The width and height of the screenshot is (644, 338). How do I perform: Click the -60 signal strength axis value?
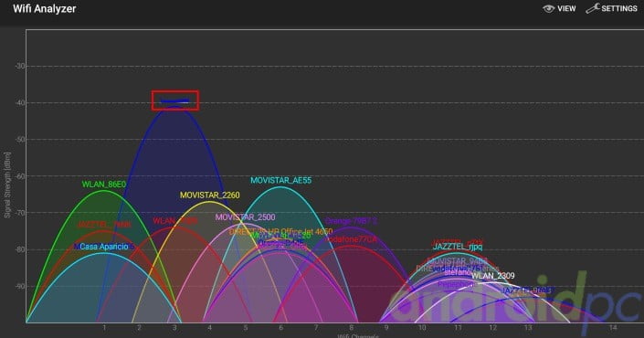[20, 176]
